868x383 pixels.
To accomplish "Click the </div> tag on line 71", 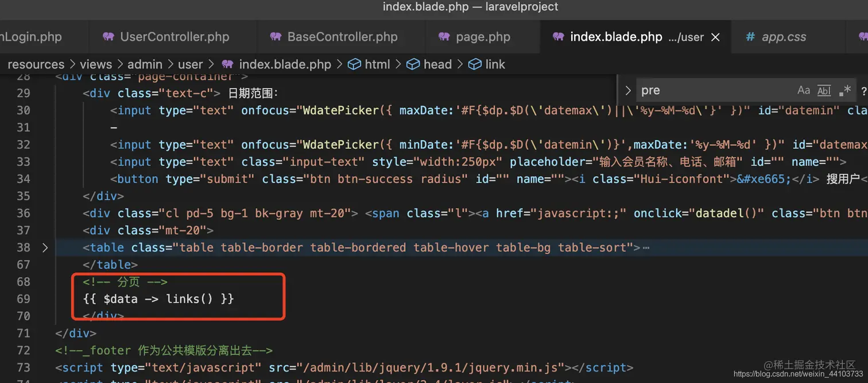I will (76, 333).
